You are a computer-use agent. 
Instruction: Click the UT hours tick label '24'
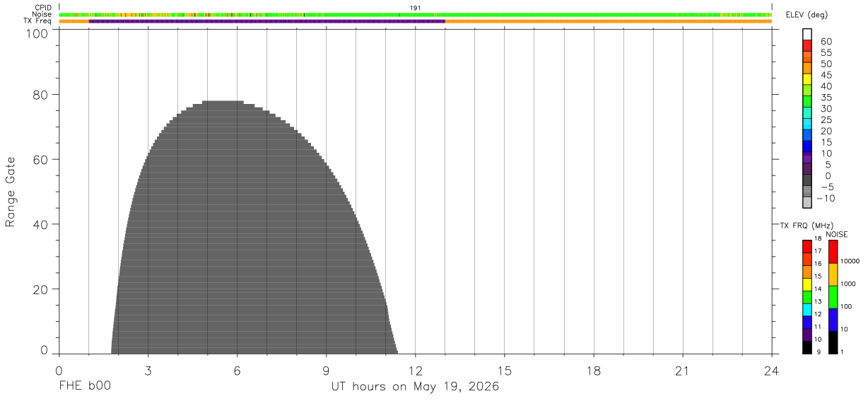pos(772,371)
